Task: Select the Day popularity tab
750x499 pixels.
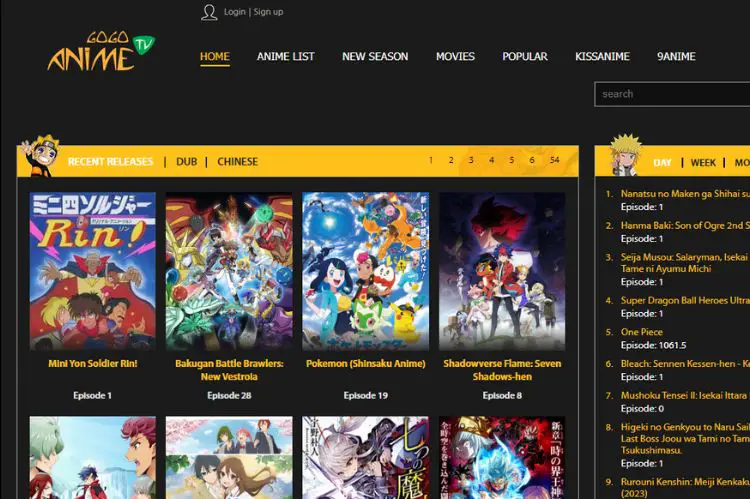Action: pos(662,163)
